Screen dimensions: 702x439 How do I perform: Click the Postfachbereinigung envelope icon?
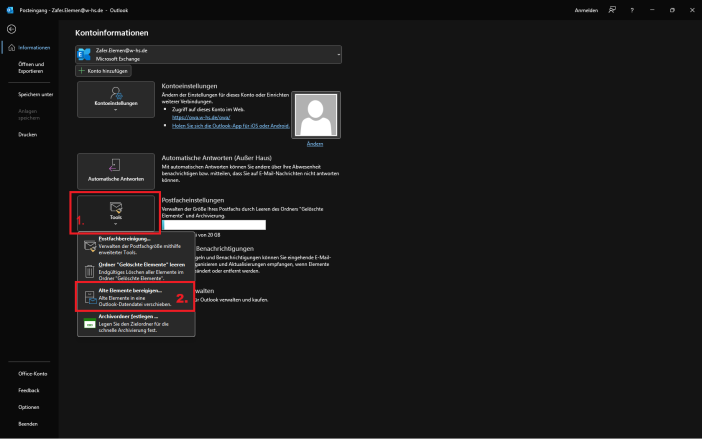pos(89,243)
